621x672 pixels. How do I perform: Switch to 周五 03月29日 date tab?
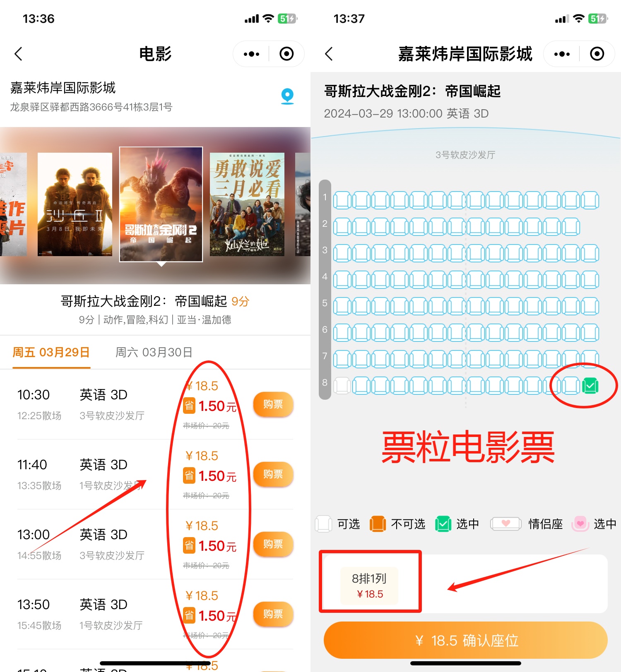(x=51, y=353)
